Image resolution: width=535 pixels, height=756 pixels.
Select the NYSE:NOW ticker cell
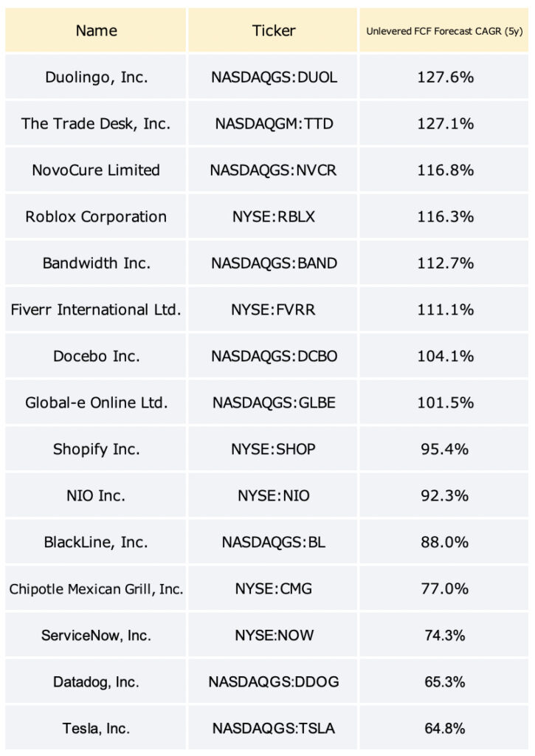coord(273,635)
